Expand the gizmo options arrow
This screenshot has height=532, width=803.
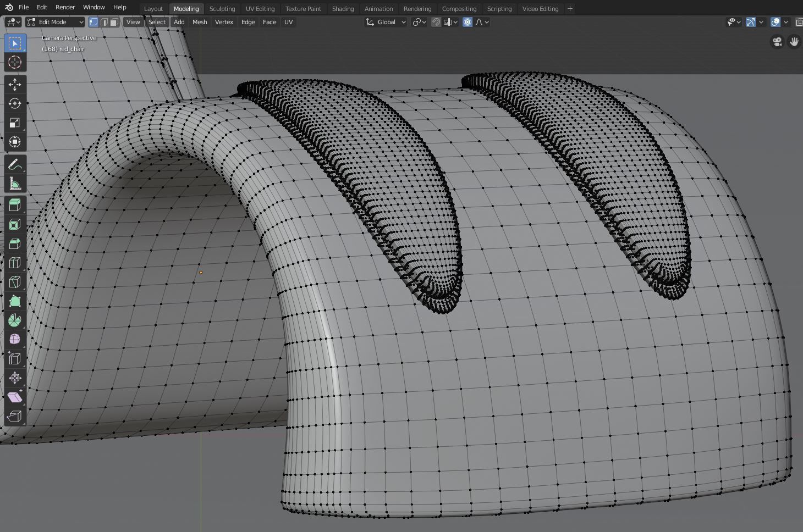(x=761, y=22)
